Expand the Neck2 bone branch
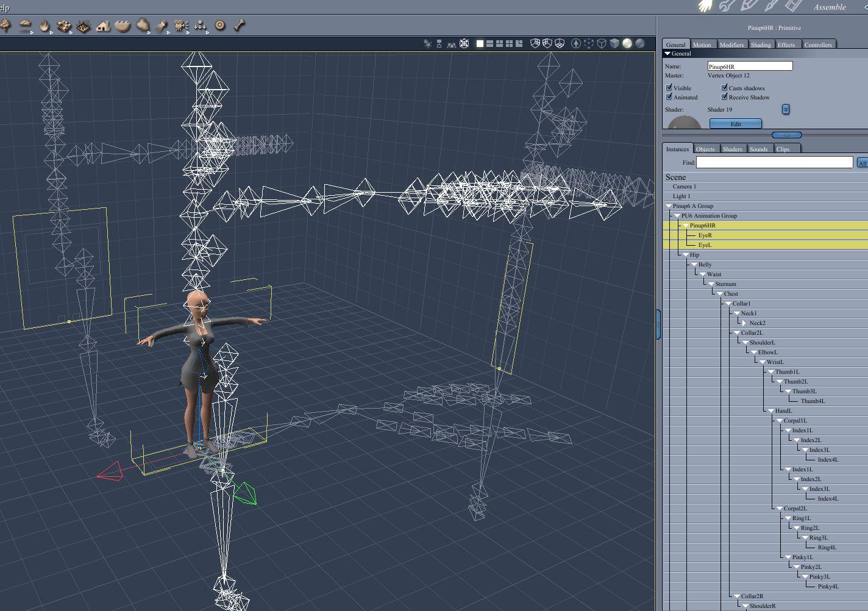Image resolution: width=868 pixels, height=611 pixels. (744, 323)
